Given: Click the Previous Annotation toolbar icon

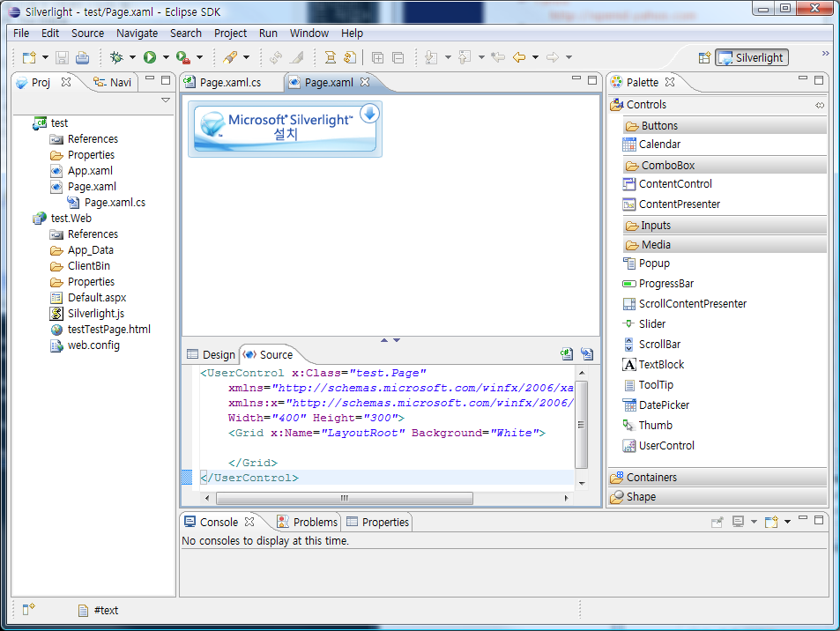Looking at the screenshot, I should tap(465, 57).
